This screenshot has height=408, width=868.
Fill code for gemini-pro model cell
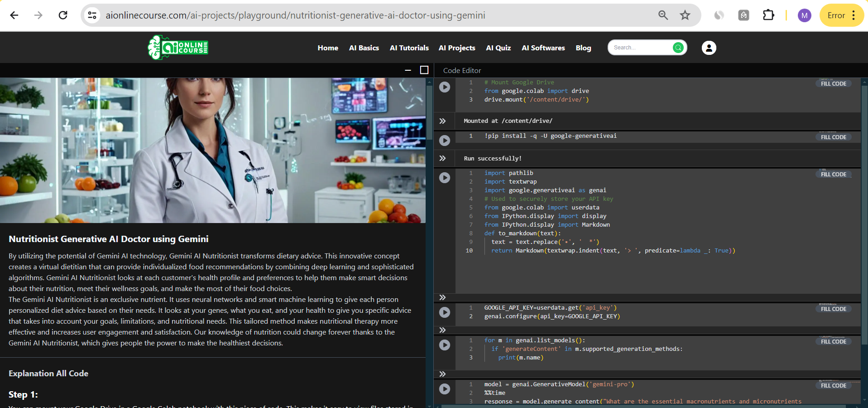[x=834, y=386]
